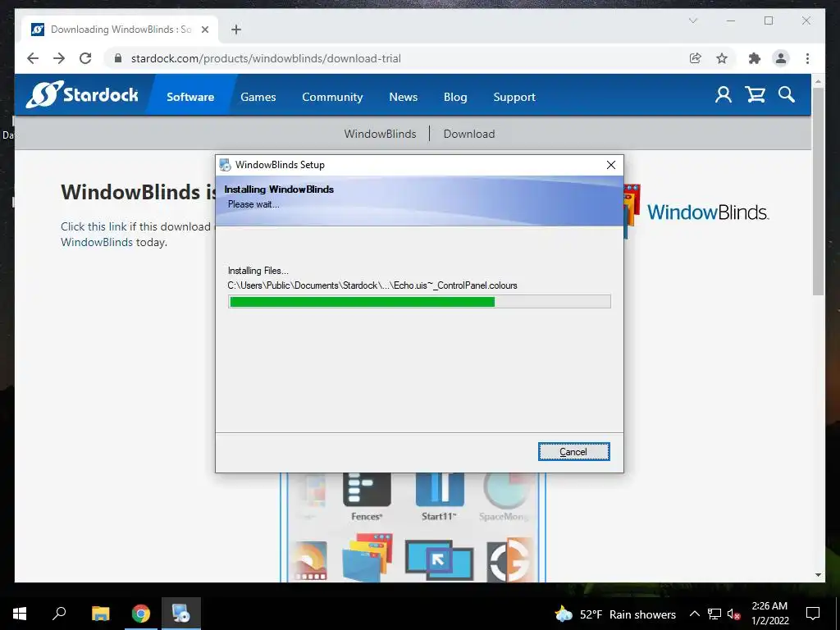Reload the Stardock page

coord(85,58)
